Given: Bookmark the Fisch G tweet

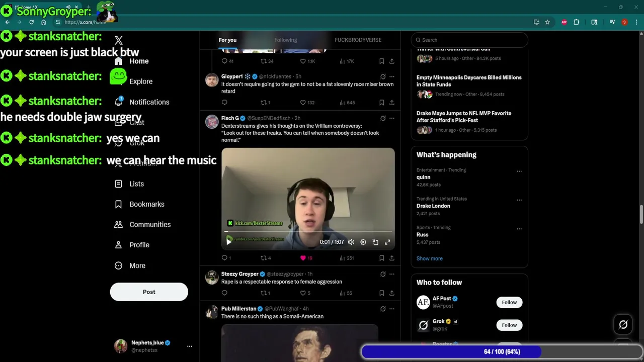Looking at the screenshot, I should click(382, 258).
